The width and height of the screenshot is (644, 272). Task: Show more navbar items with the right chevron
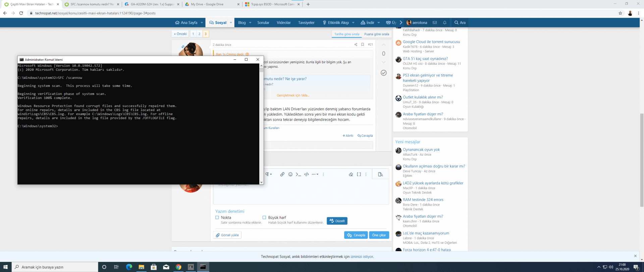(401, 22)
